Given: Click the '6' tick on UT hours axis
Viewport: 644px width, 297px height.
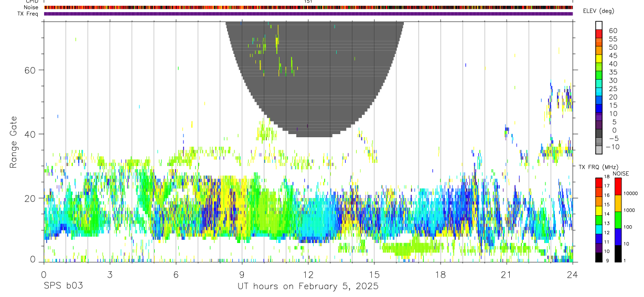Looking at the screenshot, I should (176, 274).
